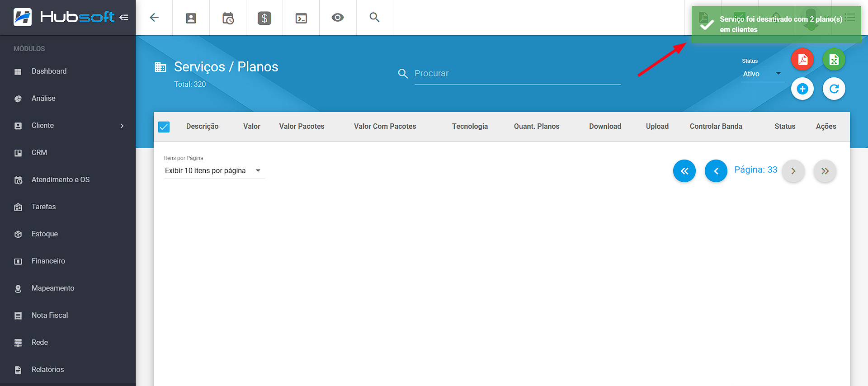Sort by Upload column
The height and width of the screenshot is (386, 868).
657,127
